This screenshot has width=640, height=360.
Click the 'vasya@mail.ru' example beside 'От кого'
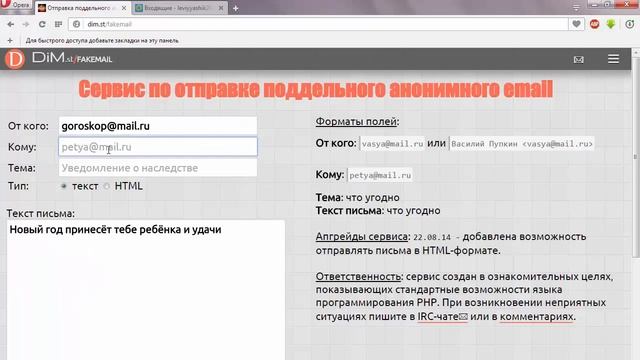392,144
